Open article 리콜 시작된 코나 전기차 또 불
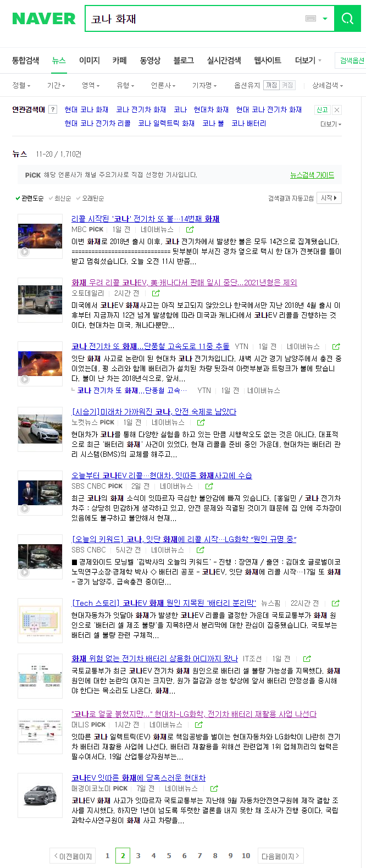This screenshot has height=868, width=366. (x=146, y=219)
